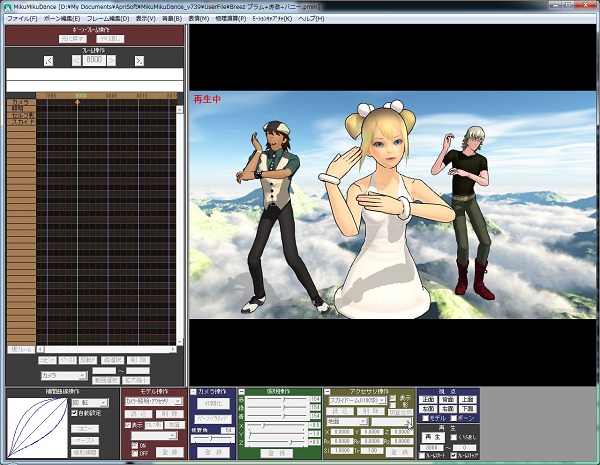Open the accessory parent (地面) dropdown
Screen dimensions: 600x465
tap(347, 421)
